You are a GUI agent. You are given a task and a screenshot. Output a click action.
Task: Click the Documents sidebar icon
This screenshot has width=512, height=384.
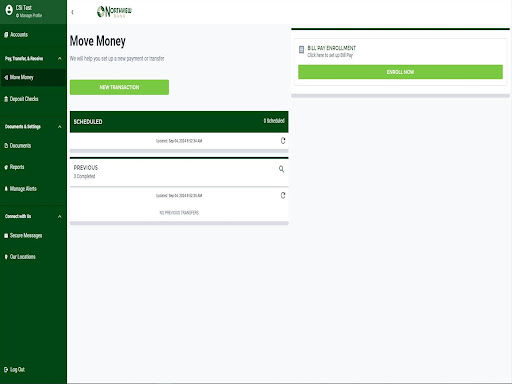pos(6,146)
